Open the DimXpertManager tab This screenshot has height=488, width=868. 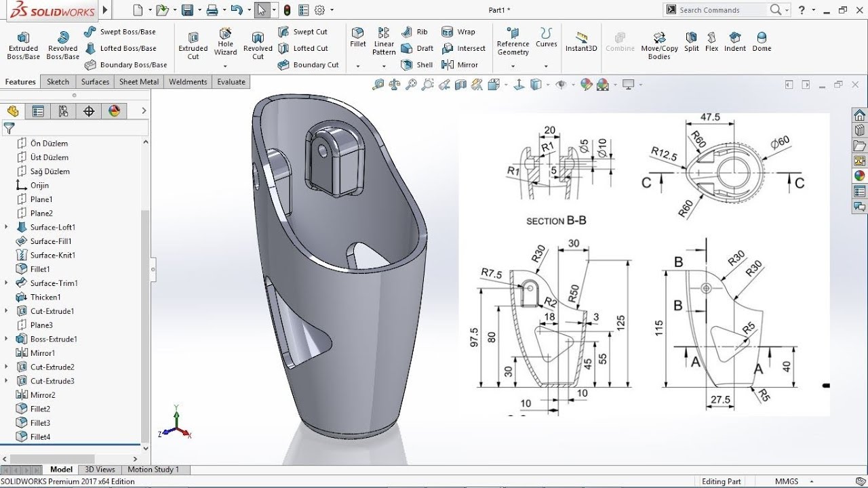[89, 112]
